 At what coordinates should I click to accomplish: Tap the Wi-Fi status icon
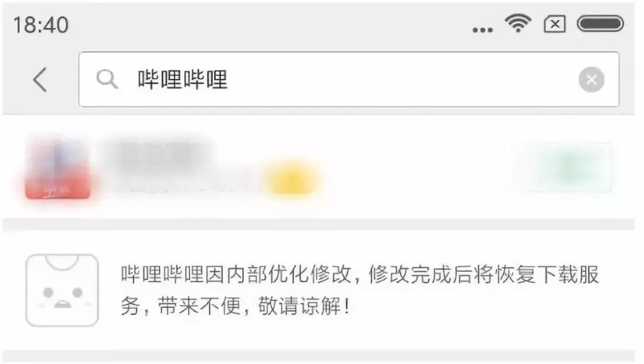pos(518,23)
